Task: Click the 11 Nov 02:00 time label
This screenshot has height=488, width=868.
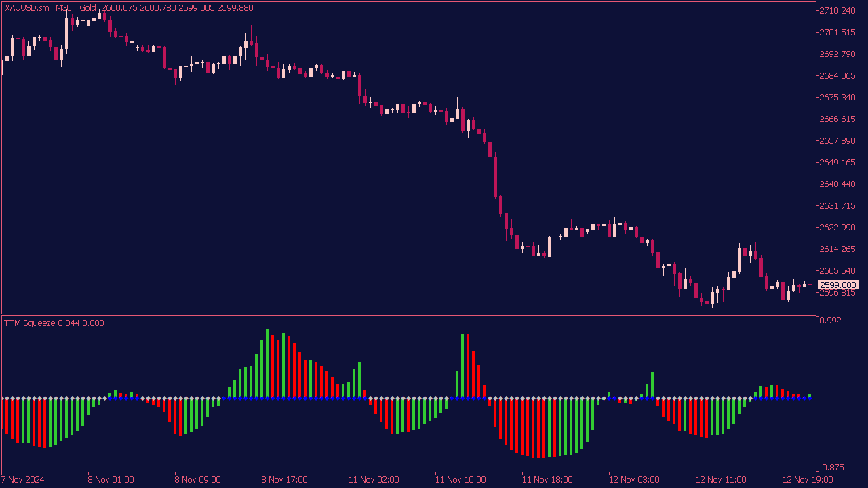Action: click(x=374, y=480)
